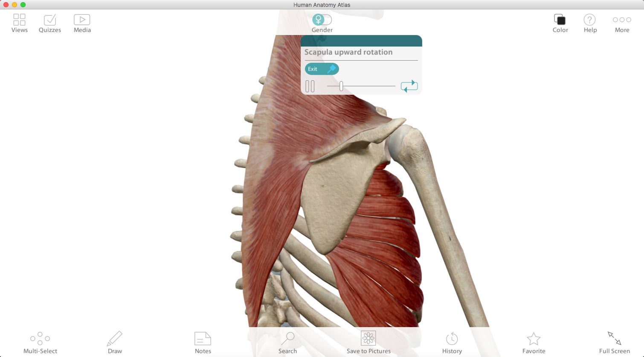The image size is (644, 357).
Task: Mark view as Favorite star
Action: [534, 339]
